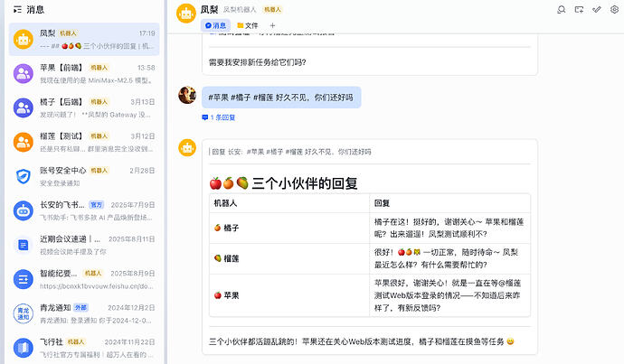Click heading 三个小伙伴的回复
This screenshot has width=624, height=364.
pos(283,183)
